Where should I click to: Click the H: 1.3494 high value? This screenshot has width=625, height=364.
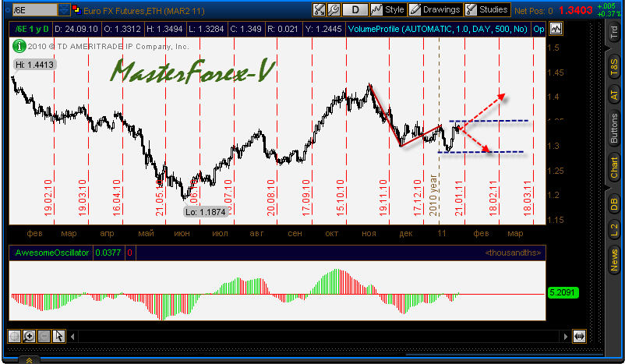[x=164, y=29]
